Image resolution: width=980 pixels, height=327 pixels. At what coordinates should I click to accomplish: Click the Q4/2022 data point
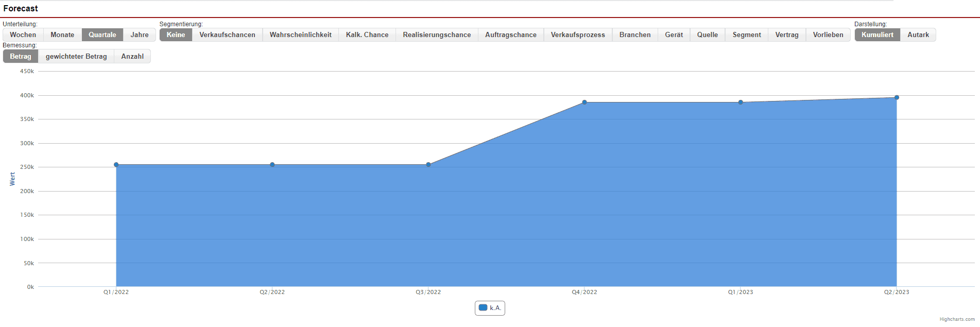pyautogui.click(x=584, y=102)
